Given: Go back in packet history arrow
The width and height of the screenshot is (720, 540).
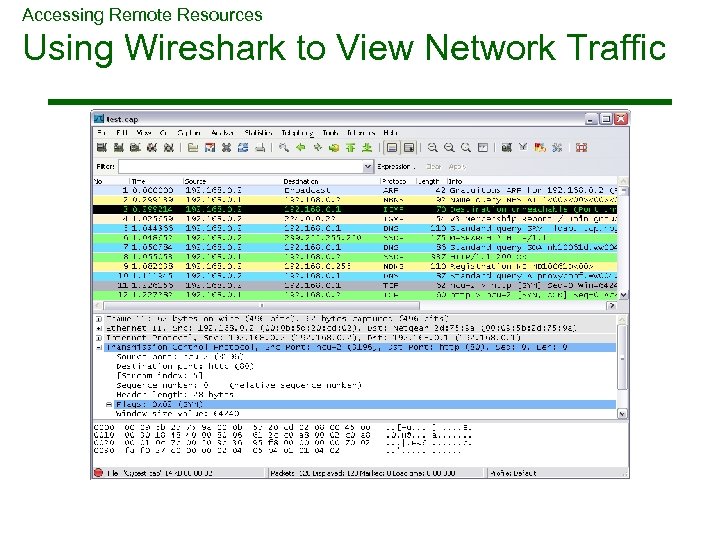Looking at the screenshot, I should pos(301,147).
